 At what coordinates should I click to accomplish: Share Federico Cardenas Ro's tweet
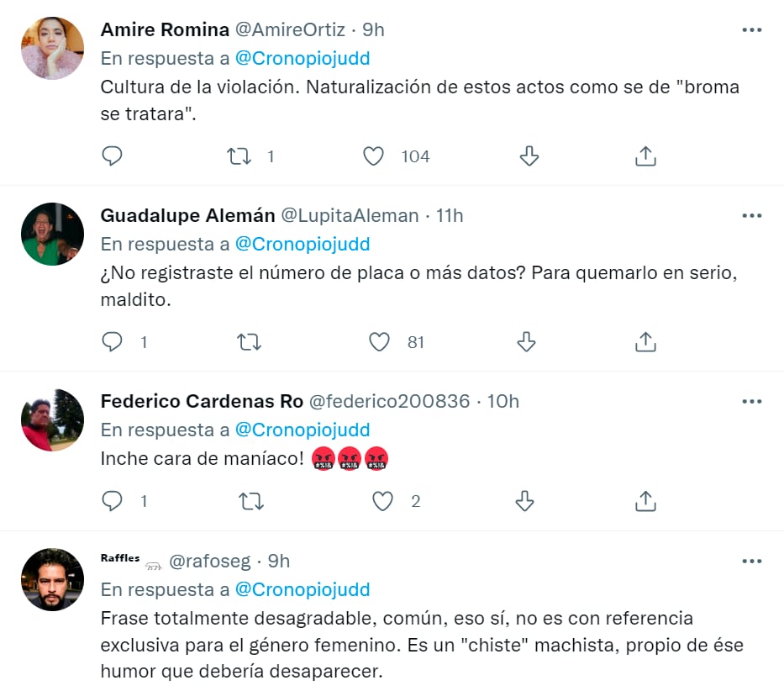(x=645, y=501)
